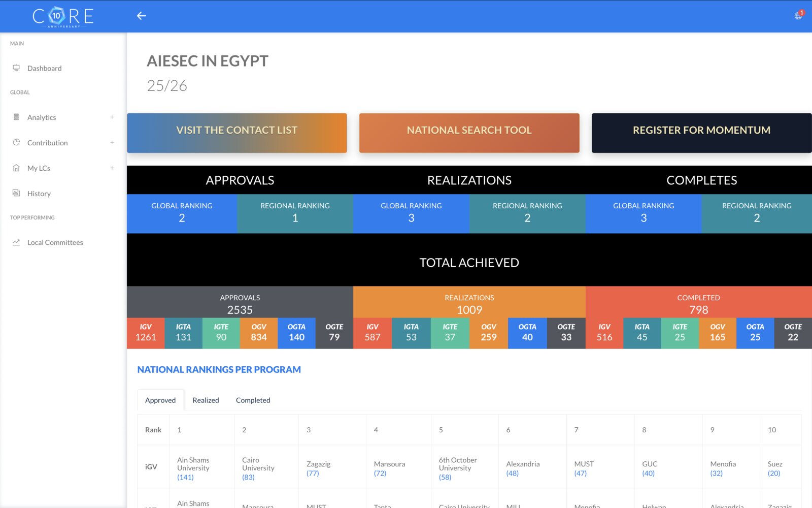Click the Approvals IGTE 90 cell
The height and width of the screenshot is (508, 812).
coord(221,333)
